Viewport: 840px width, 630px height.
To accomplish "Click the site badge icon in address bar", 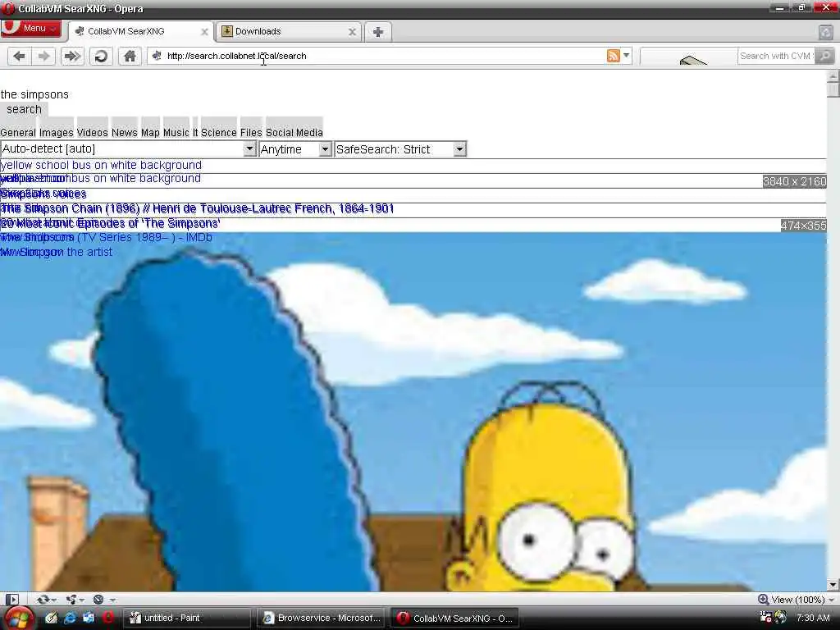I will (157, 56).
